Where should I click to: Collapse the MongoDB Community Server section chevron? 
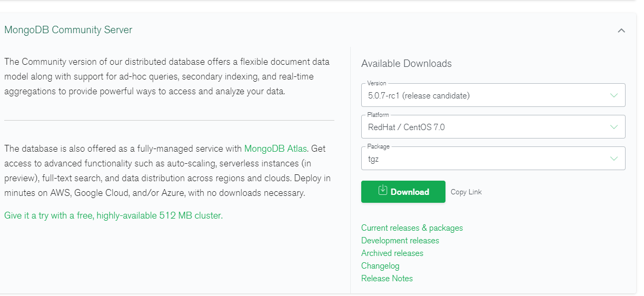click(x=621, y=31)
